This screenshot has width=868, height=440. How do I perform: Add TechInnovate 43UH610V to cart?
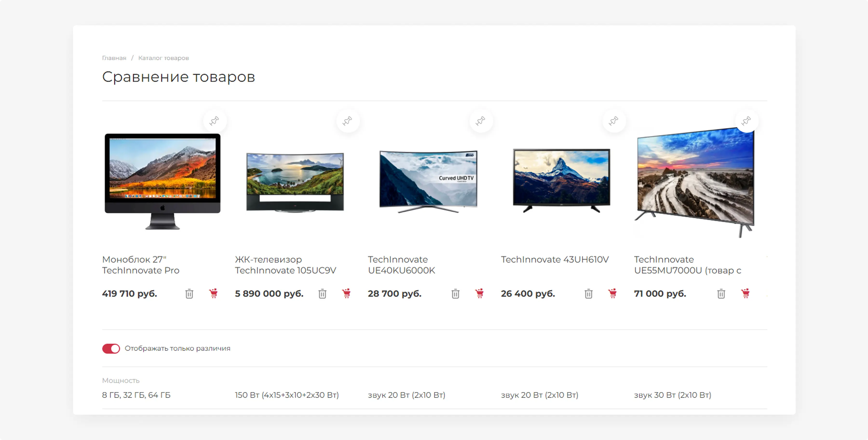[613, 293]
